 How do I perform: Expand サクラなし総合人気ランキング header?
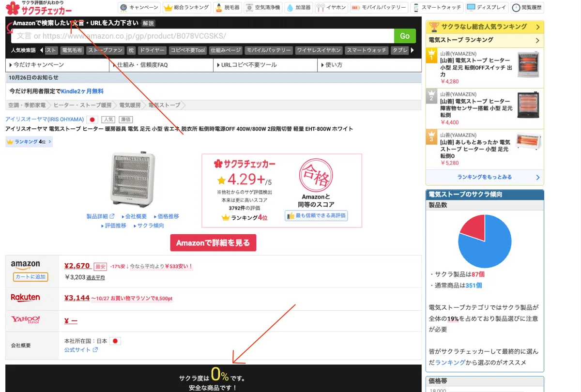point(485,27)
